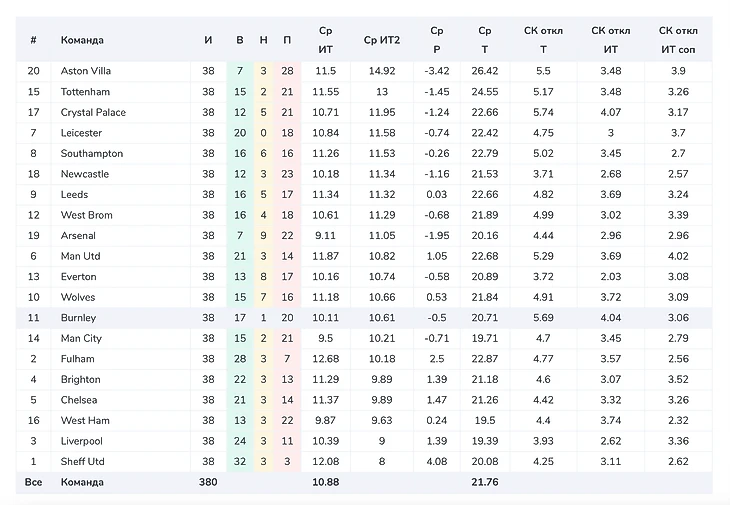Click the СК откл Т column header
This screenshot has width=730, height=505.
543,39
